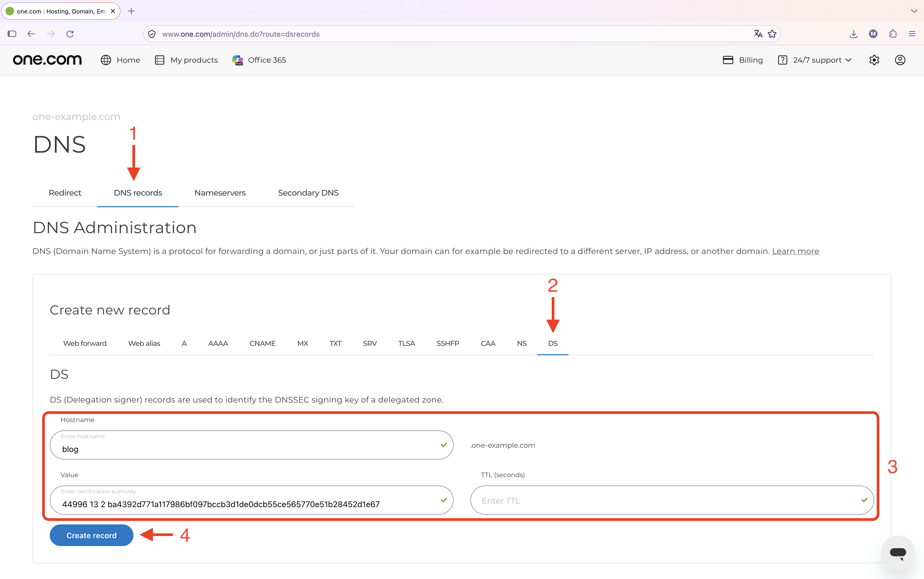Screen dimensions: 924x579
Task: Bookmark this page with the star icon
Action: (772, 34)
